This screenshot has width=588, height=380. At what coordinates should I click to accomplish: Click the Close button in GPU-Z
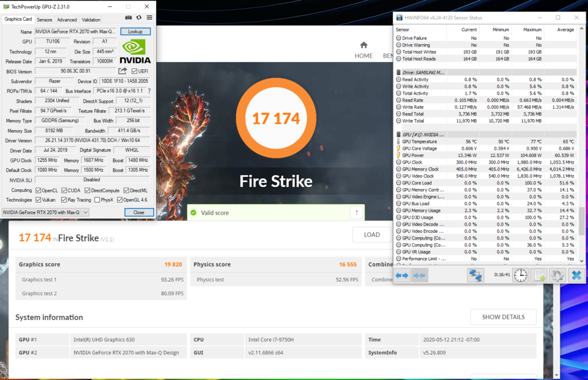[139, 212]
